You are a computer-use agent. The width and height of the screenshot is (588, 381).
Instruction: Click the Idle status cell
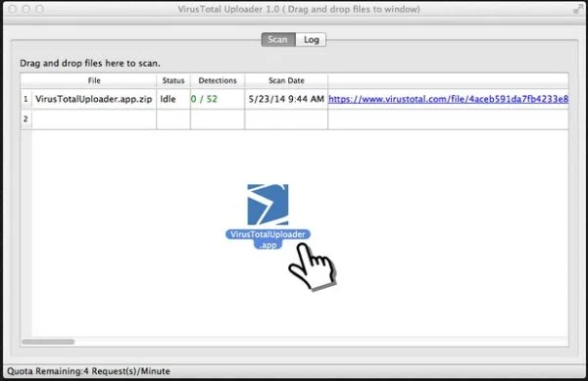click(x=173, y=99)
